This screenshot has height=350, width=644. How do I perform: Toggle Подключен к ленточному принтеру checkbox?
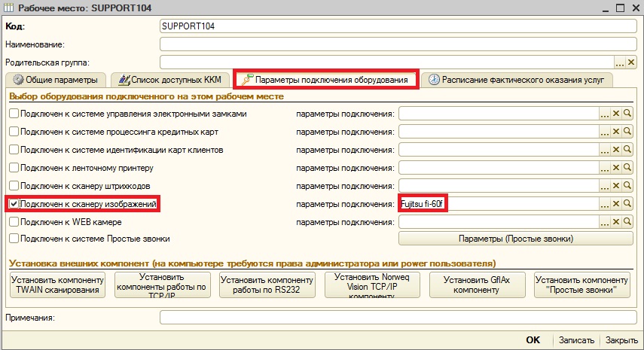pyautogui.click(x=14, y=168)
